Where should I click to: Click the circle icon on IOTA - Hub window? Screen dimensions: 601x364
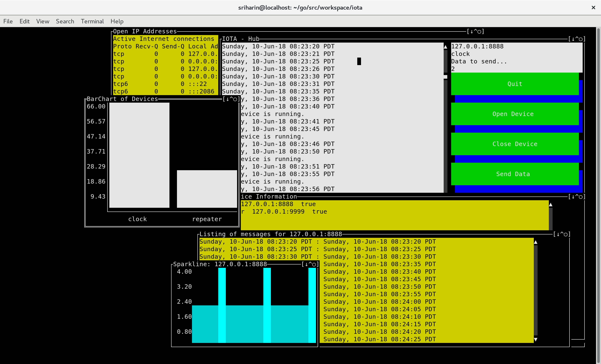tap(581, 39)
